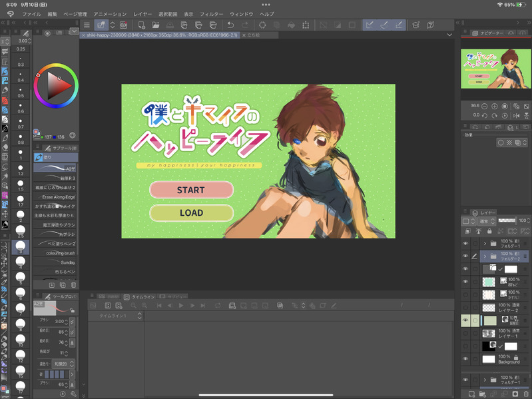Open the アニメーション menu
532x399 pixels.
tap(110, 14)
